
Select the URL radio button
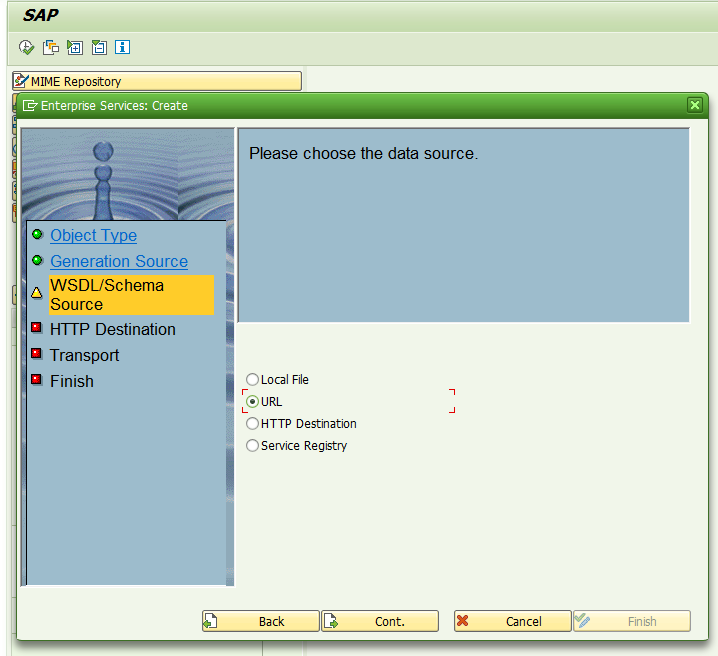pyautogui.click(x=252, y=401)
